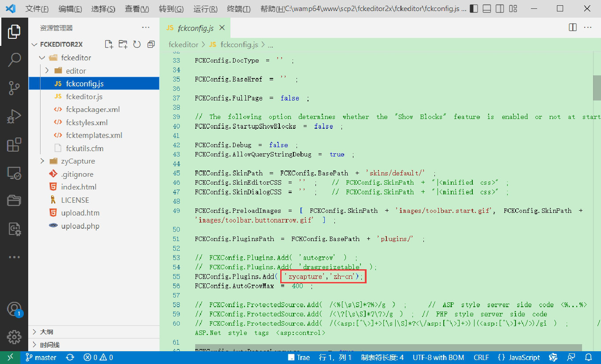The width and height of the screenshot is (601, 364).
Task: Click the New File icon in explorer
Action: pos(109,44)
